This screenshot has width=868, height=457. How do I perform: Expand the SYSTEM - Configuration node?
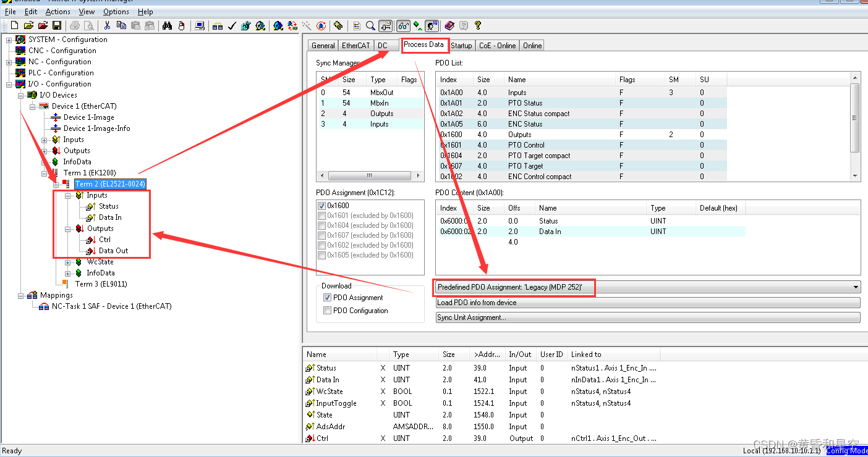9,40
